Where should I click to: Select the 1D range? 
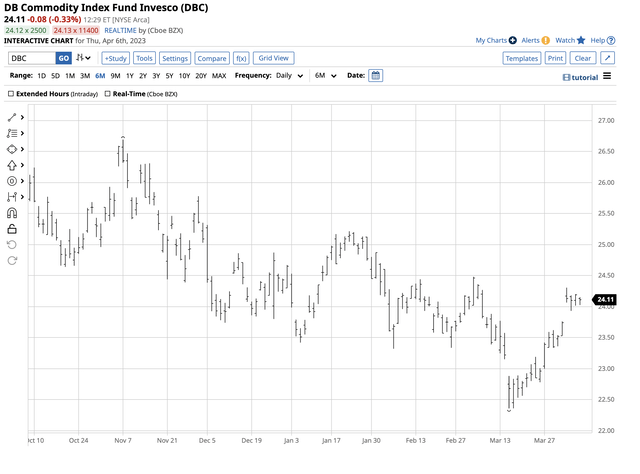pyautogui.click(x=41, y=76)
